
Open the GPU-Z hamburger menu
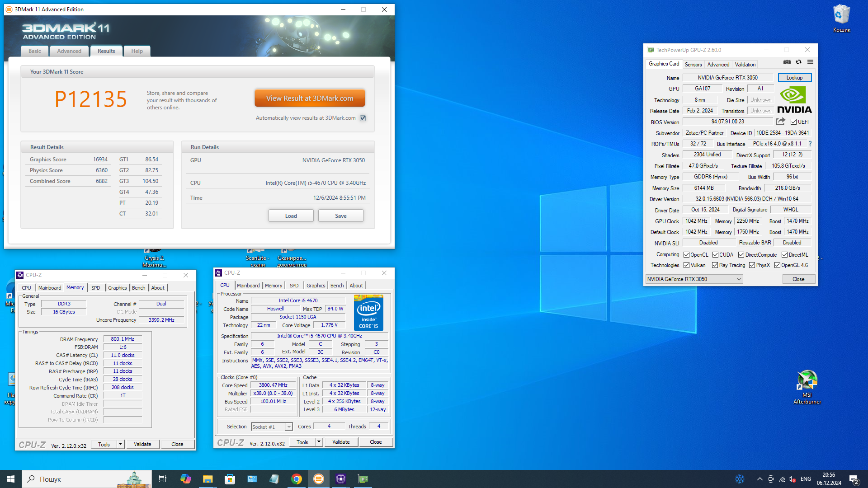[811, 62]
